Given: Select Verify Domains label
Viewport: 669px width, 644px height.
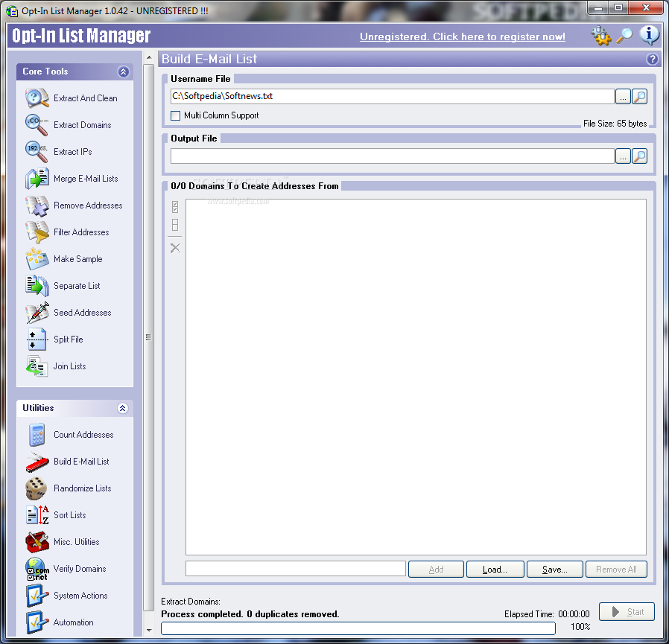Looking at the screenshot, I should 80,569.
